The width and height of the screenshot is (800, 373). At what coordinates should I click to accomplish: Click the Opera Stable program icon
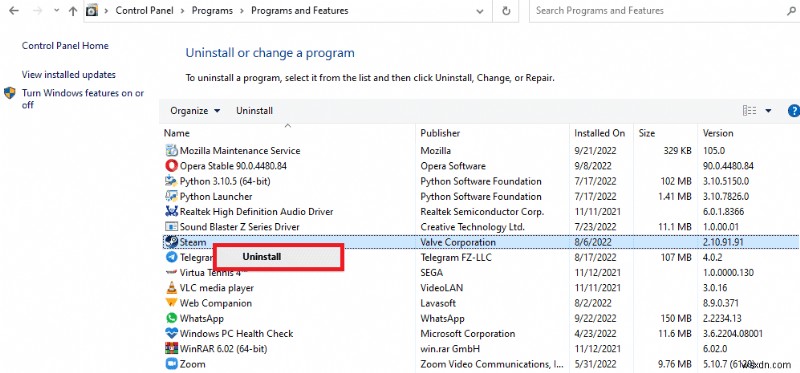171,166
